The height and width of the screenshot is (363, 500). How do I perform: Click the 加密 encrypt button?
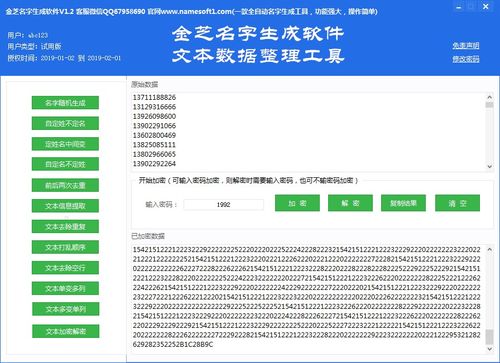297,203
